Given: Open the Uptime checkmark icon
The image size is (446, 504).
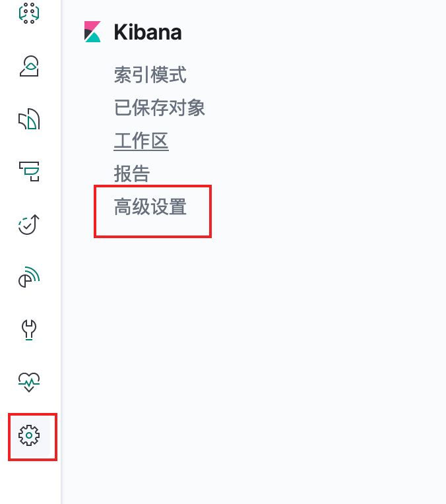Looking at the screenshot, I should tap(29, 224).
